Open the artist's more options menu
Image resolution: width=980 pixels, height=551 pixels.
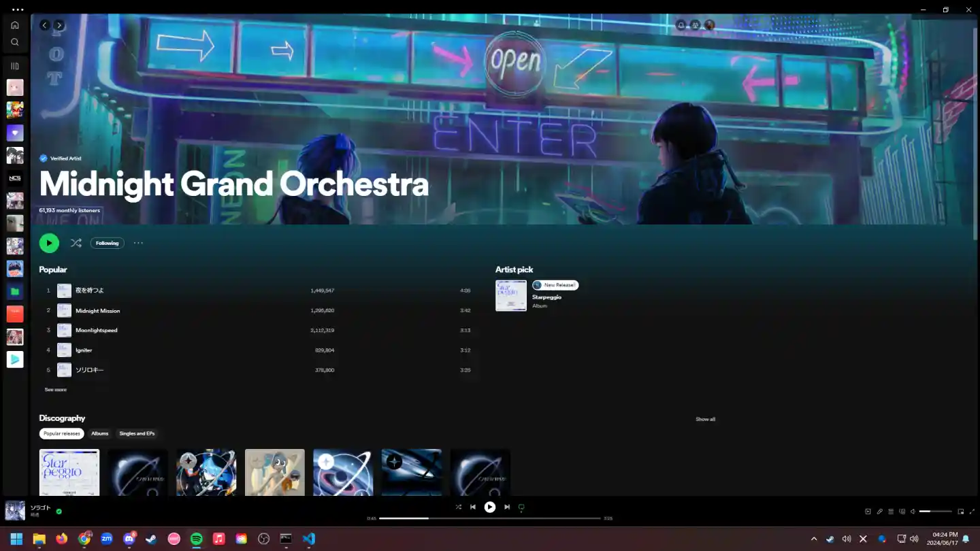(x=138, y=243)
